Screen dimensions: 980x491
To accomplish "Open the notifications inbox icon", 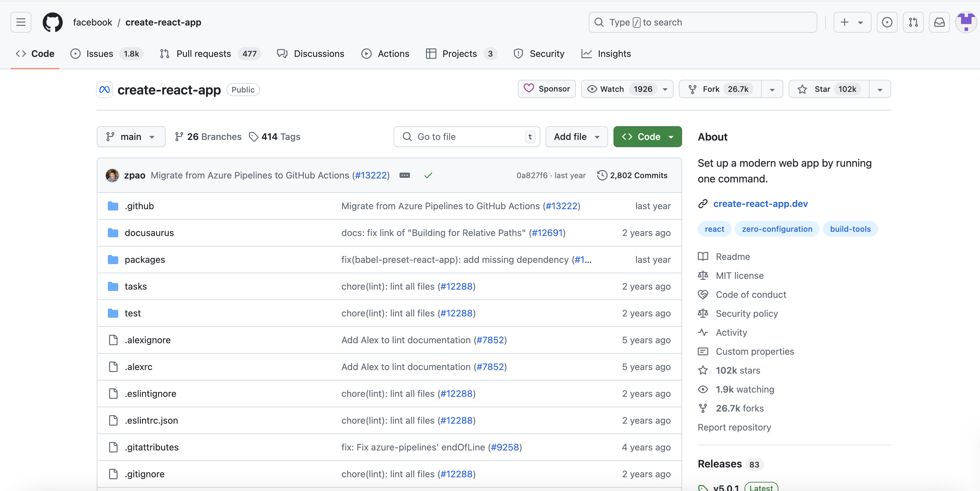I will point(939,22).
